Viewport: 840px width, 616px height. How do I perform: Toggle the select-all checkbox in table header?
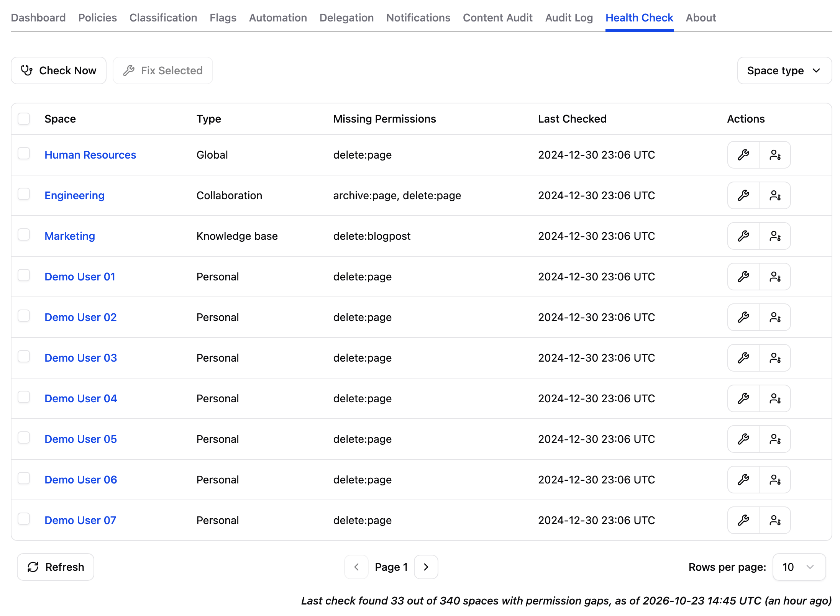24,119
